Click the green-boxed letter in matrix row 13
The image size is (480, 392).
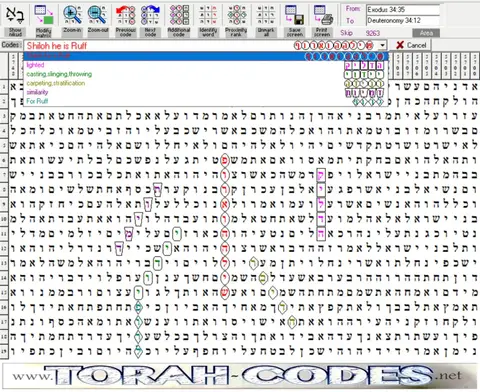pyautogui.click(x=158, y=263)
